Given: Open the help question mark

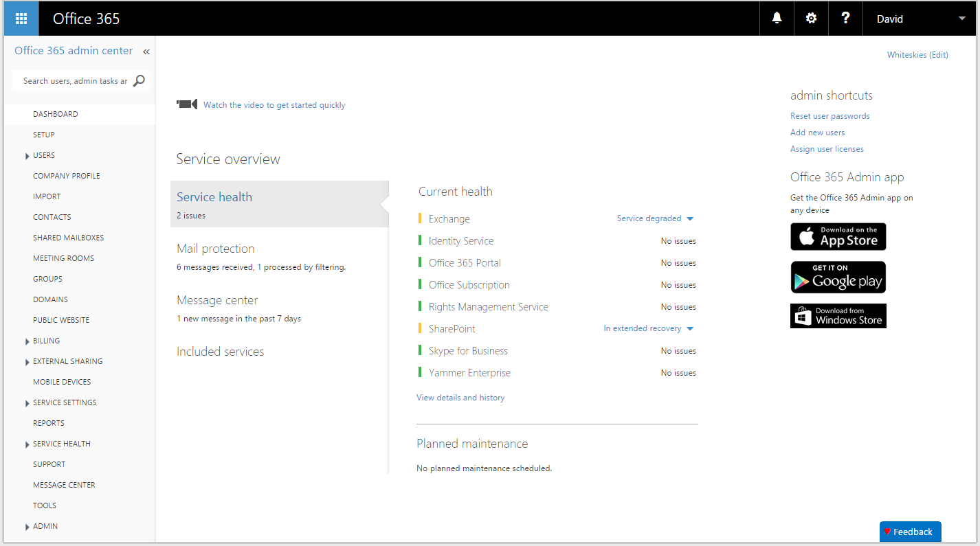Looking at the screenshot, I should [845, 19].
